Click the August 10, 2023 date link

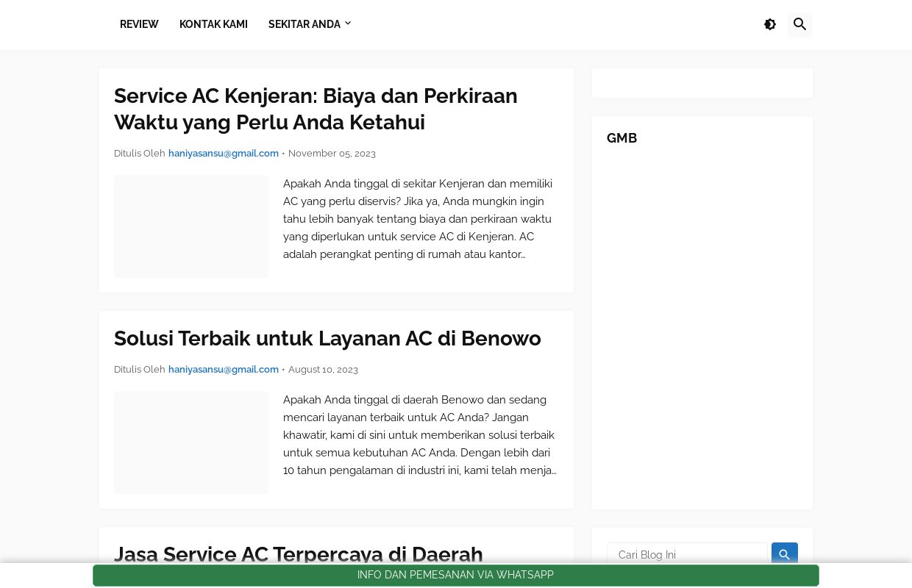pos(323,369)
